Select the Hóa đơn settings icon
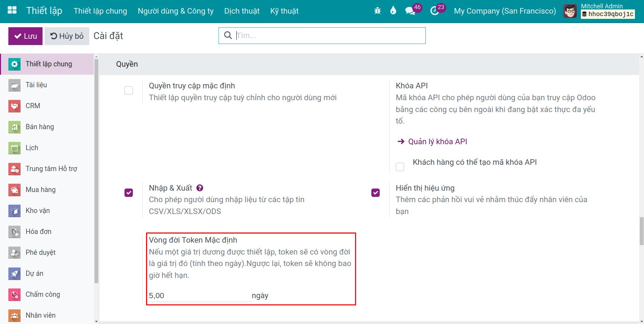This screenshot has height=324, width=644. [14, 231]
